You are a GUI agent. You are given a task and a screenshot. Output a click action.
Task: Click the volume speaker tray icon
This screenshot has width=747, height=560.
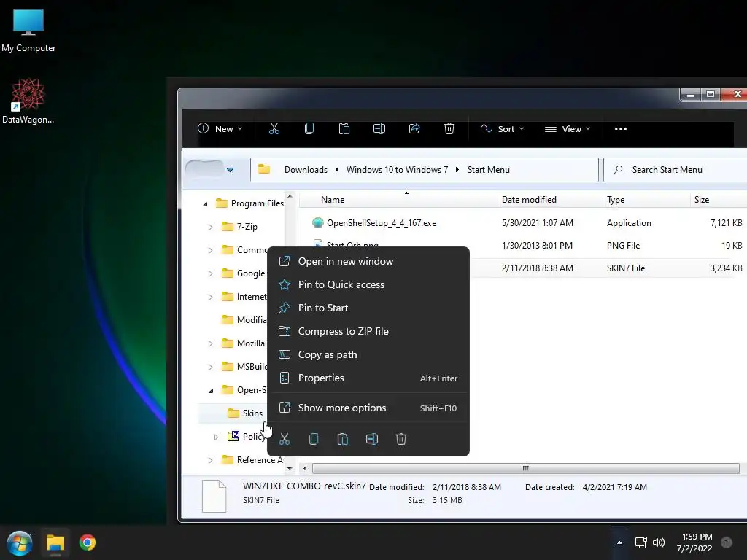659,542
